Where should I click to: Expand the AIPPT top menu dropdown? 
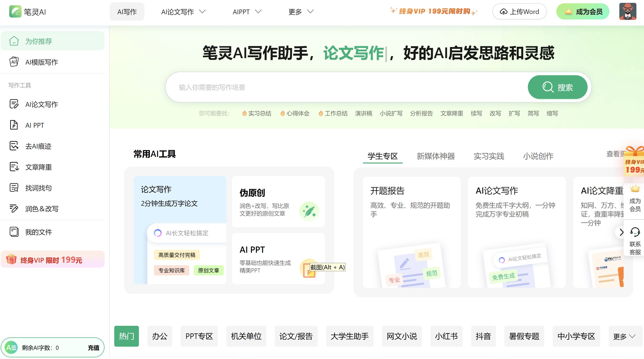click(x=258, y=12)
